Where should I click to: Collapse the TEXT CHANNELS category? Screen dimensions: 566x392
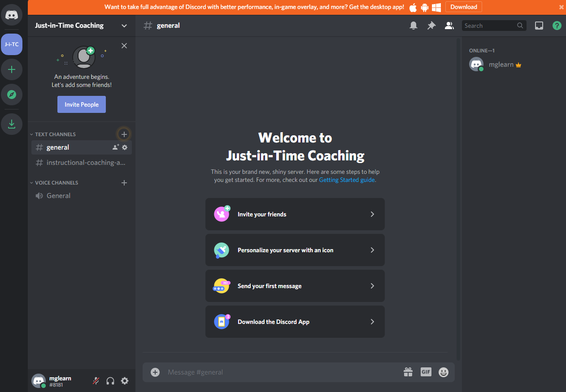tap(52, 134)
